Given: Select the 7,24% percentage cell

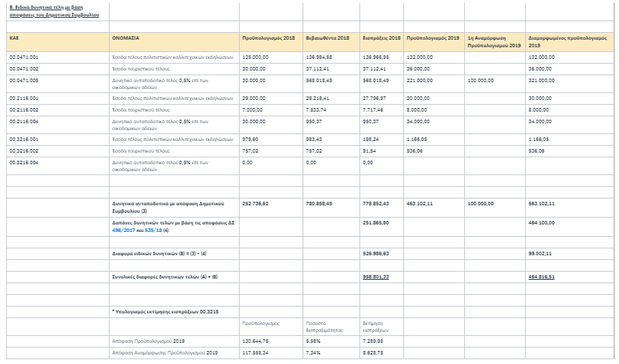Looking at the screenshot, I should coord(314,352).
